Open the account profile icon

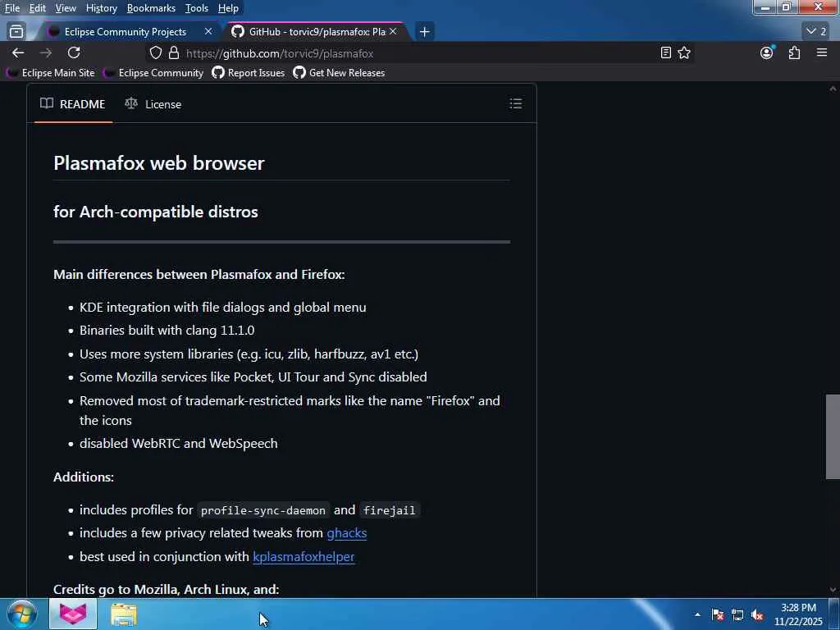point(767,52)
